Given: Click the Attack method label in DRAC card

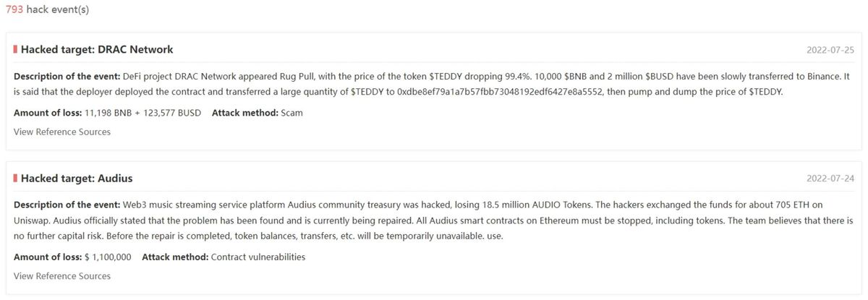Looking at the screenshot, I should (244, 113).
